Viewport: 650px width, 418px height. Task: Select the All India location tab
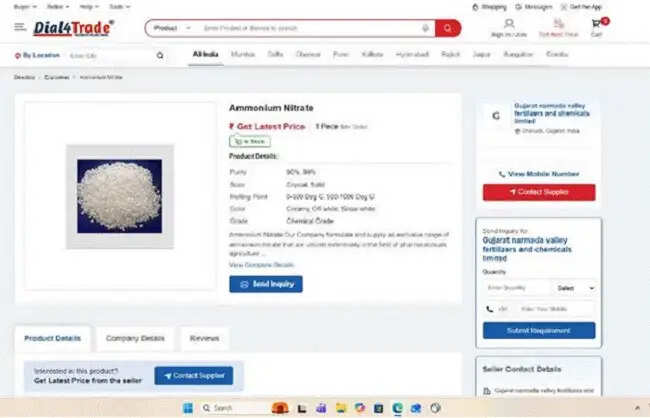click(206, 54)
